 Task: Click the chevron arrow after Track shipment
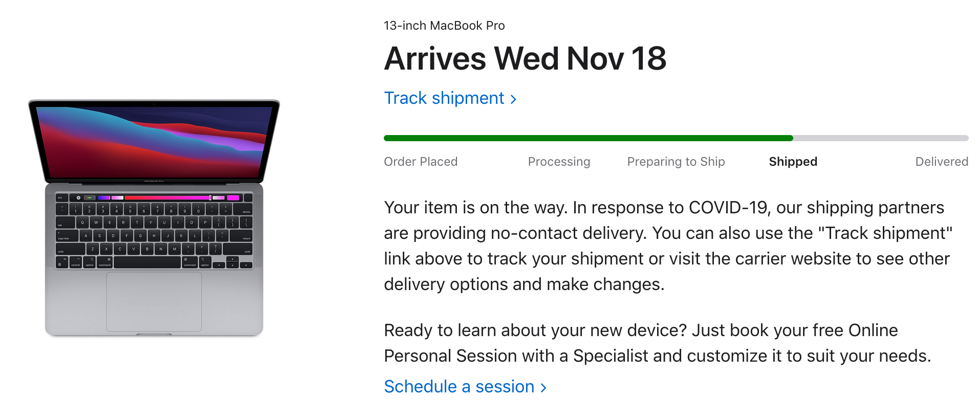513,99
